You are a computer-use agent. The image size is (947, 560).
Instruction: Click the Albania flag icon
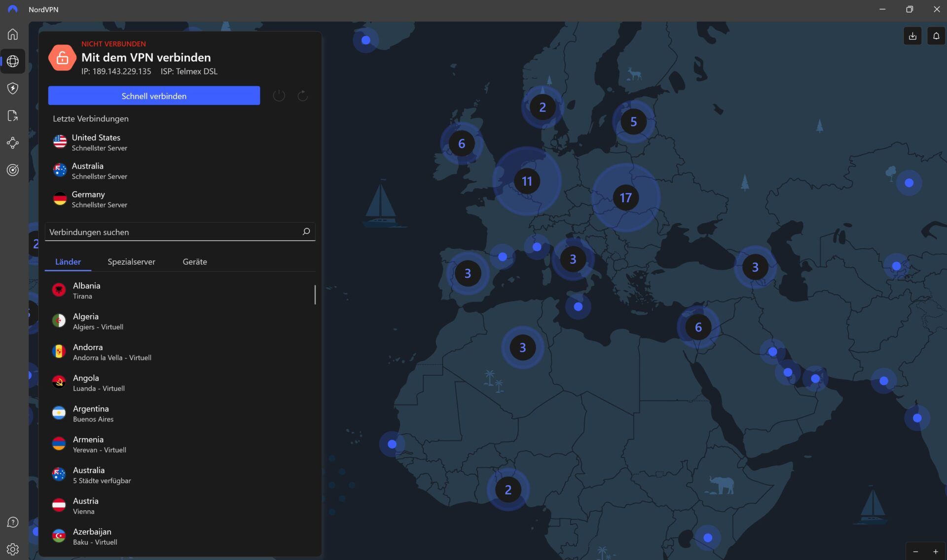click(x=59, y=290)
